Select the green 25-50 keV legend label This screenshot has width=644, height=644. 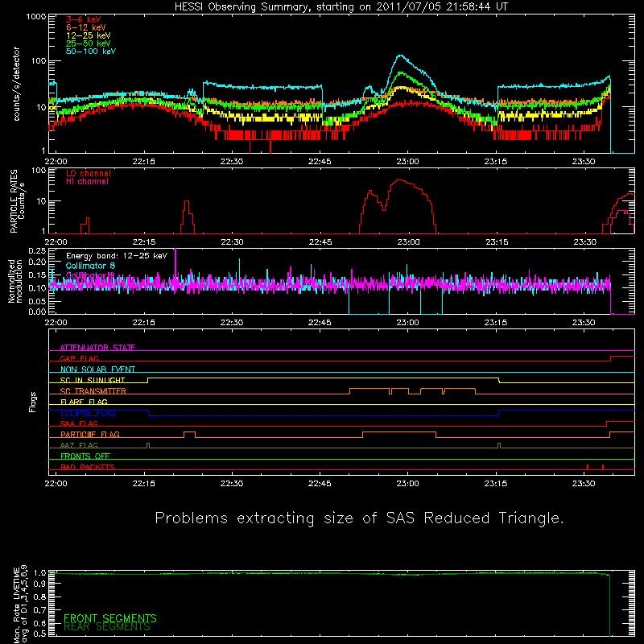pos(89,43)
